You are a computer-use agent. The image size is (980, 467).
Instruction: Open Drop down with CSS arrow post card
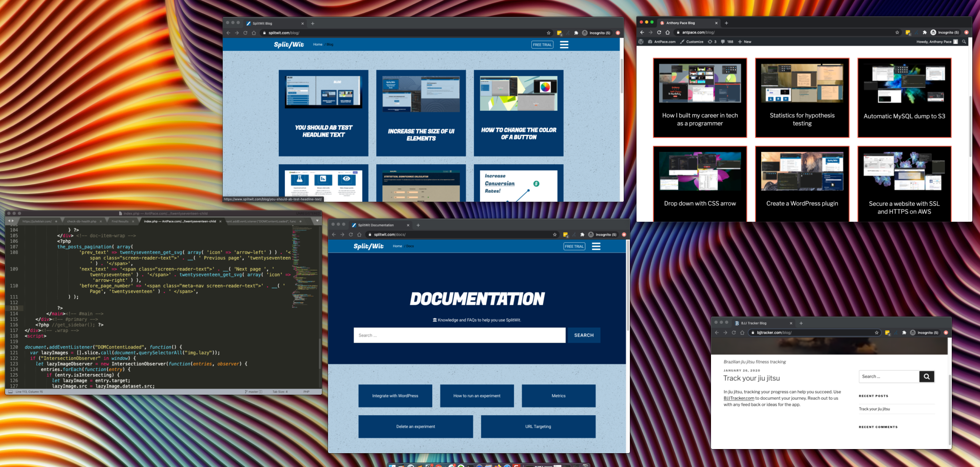pyautogui.click(x=700, y=184)
